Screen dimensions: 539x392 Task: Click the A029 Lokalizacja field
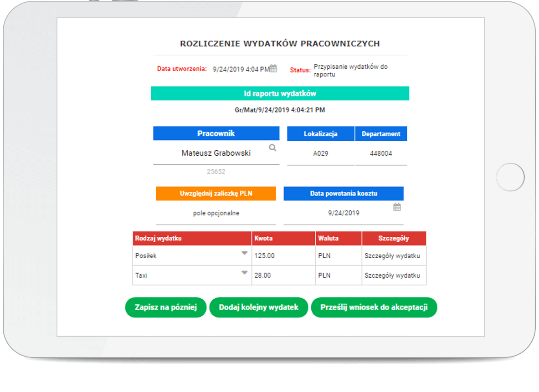tap(321, 153)
